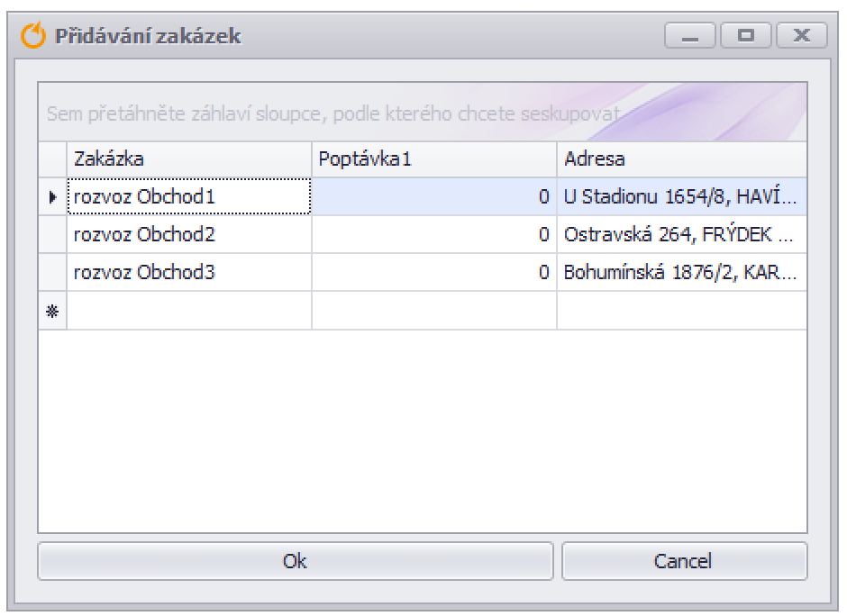
Task: Confirm with the Ok button
Action: tap(296, 561)
